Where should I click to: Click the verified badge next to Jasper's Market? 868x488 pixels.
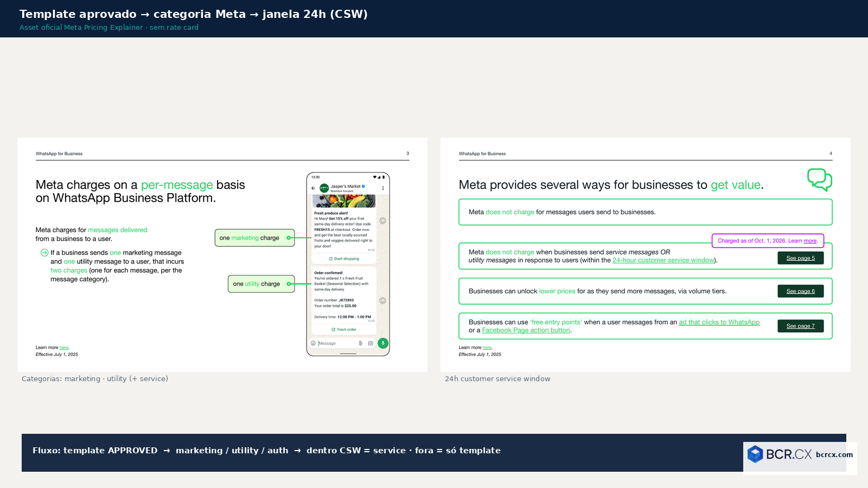(363, 186)
